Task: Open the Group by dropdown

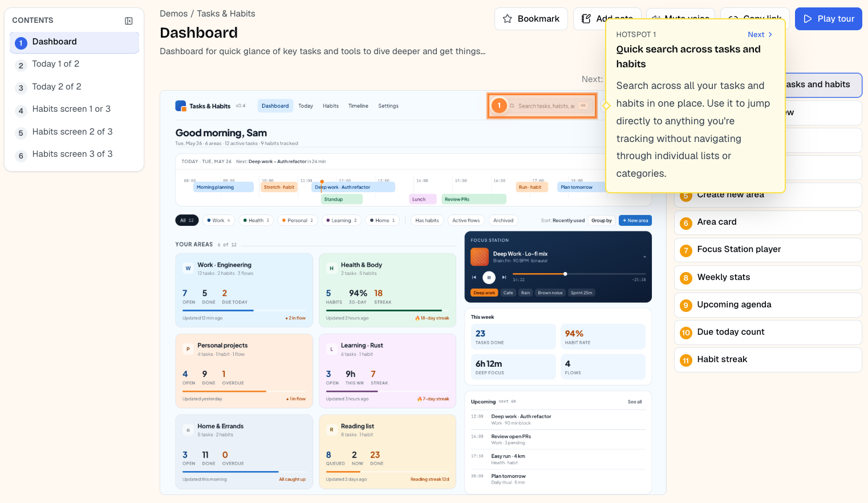Action: click(602, 220)
